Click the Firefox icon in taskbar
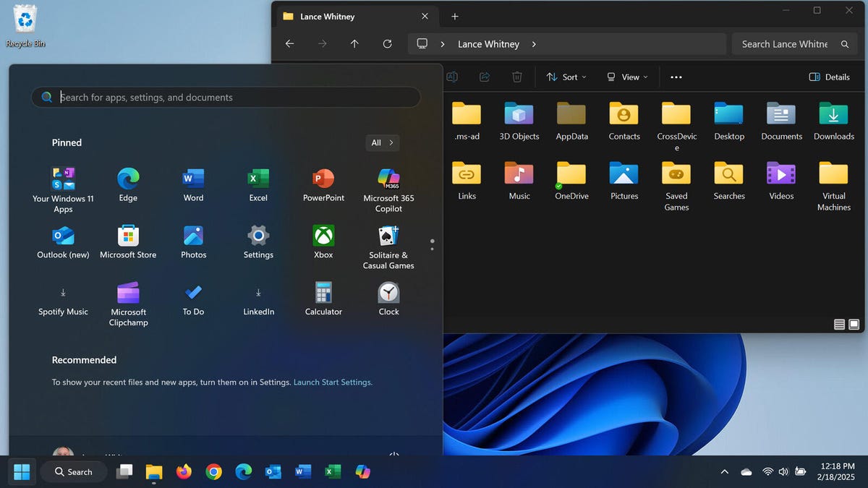 (184, 472)
